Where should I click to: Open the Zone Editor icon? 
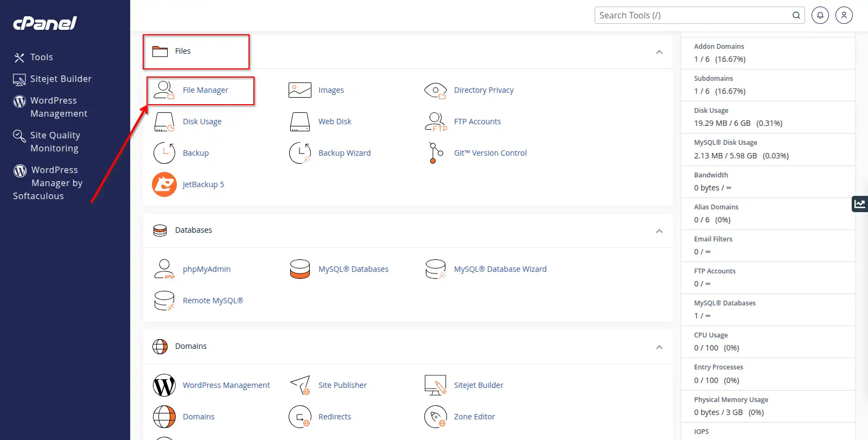coord(436,417)
